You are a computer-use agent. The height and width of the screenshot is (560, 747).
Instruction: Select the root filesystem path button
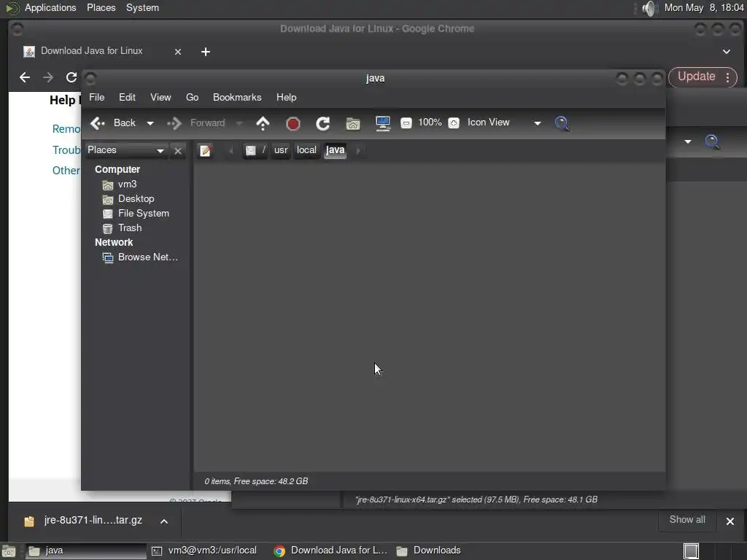click(255, 150)
